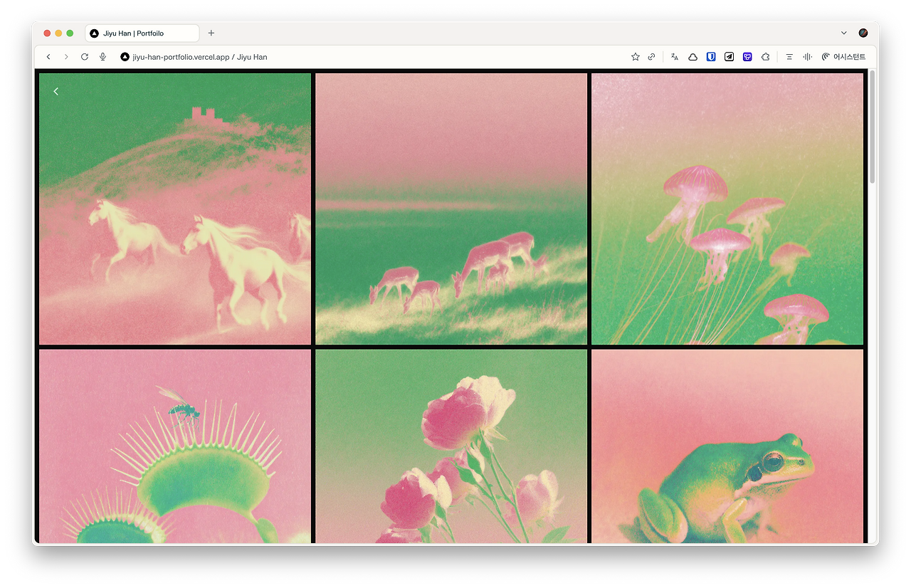The width and height of the screenshot is (911, 588).
Task: Switch to the Jiyu Han Portfoilo tab
Action: coord(142,33)
